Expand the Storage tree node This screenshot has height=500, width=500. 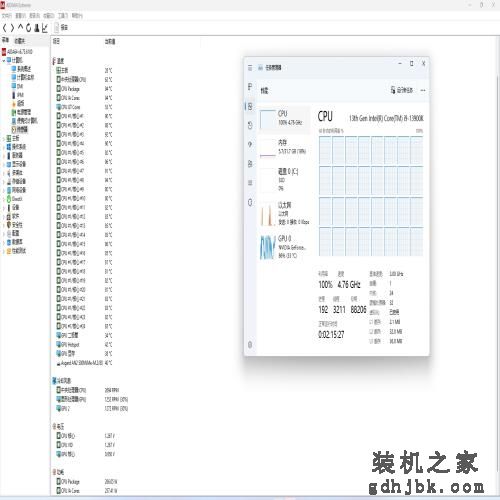pyautogui.click(x=4, y=182)
